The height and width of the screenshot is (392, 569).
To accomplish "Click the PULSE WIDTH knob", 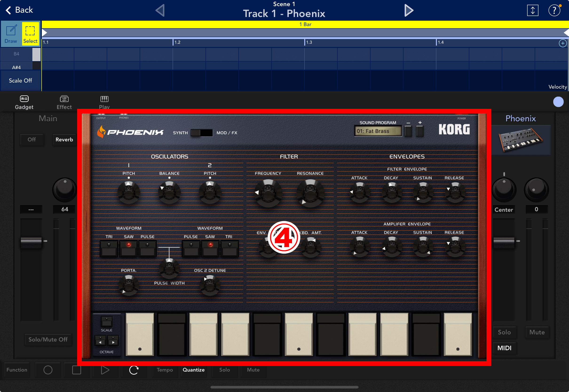I will [x=169, y=268].
